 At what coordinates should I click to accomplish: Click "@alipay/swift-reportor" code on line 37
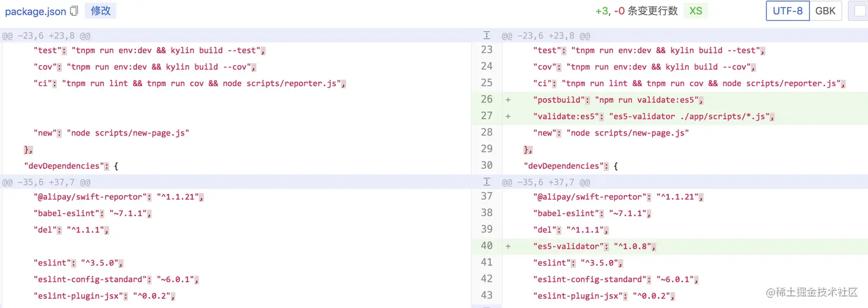coord(618,197)
